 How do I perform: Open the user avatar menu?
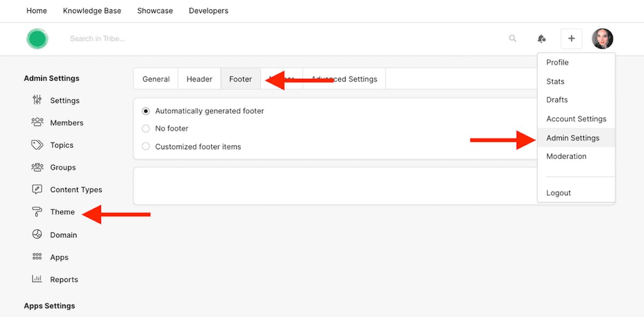[602, 38]
